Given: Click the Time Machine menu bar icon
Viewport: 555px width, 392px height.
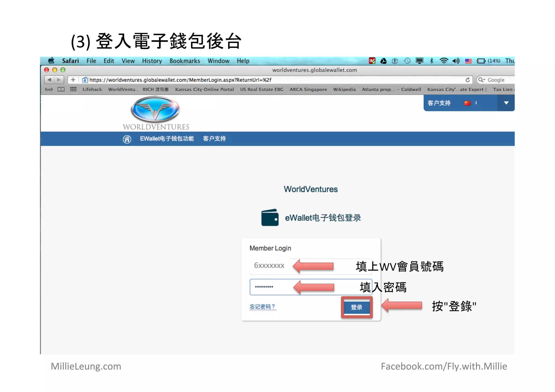Looking at the screenshot, I should coord(407,61).
